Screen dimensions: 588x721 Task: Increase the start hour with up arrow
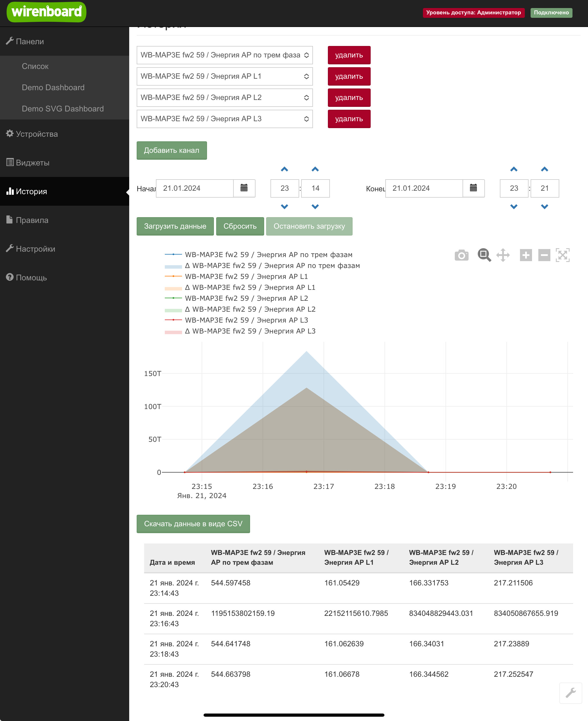(x=285, y=169)
